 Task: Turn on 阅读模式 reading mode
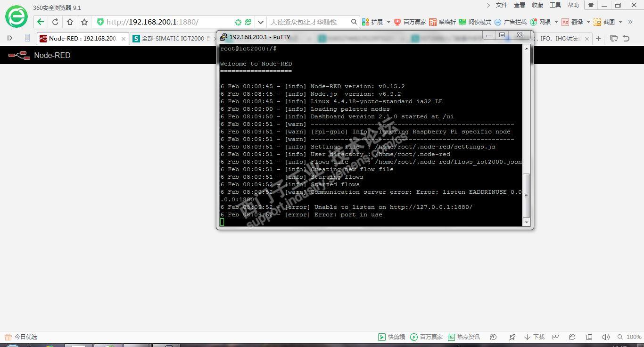(475, 22)
